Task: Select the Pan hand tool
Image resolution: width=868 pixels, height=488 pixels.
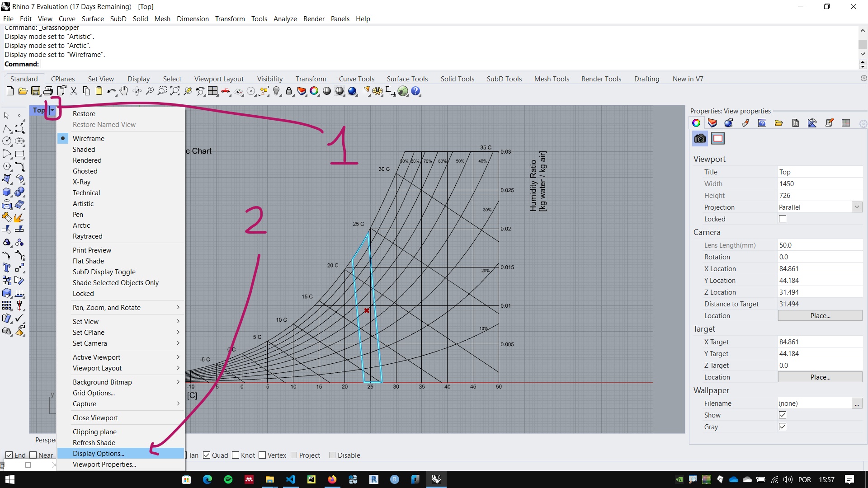Action: pos(124,91)
